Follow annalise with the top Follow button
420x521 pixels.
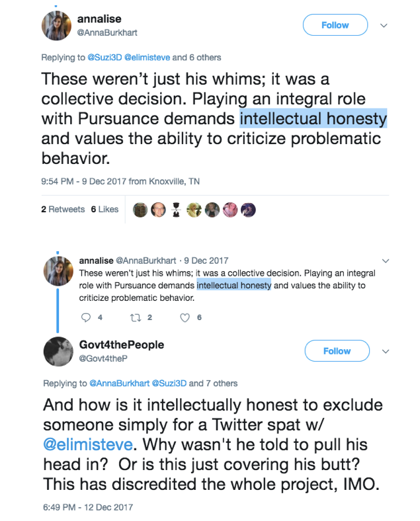tap(335, 25)
